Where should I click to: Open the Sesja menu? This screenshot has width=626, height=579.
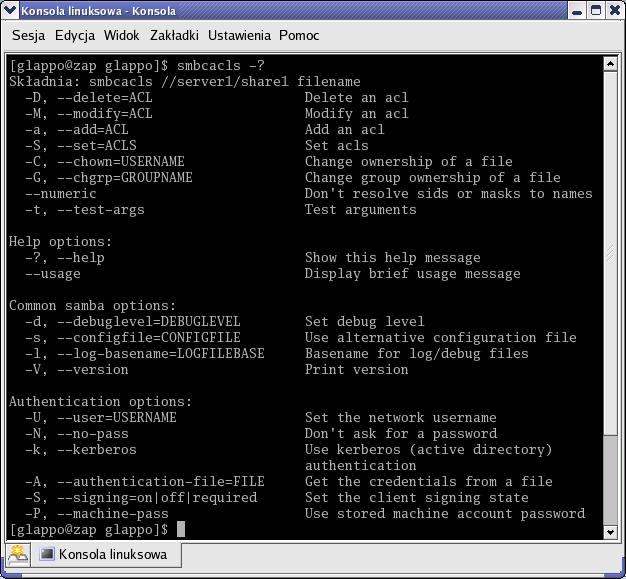[28, 35]
